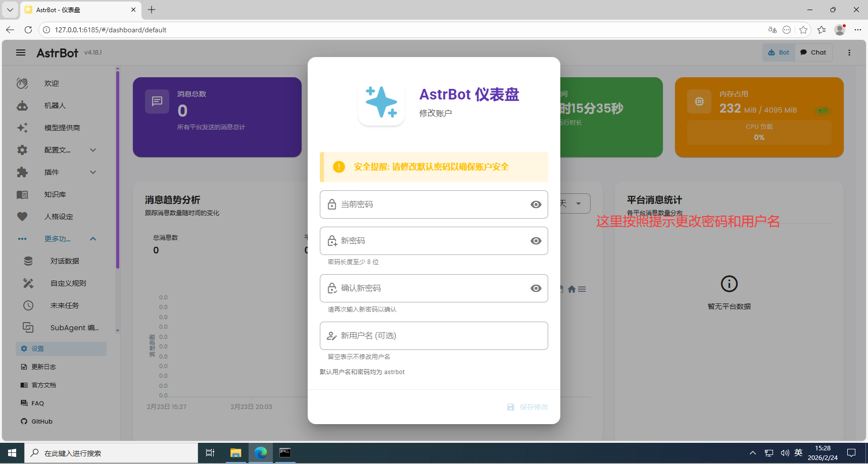868x464 pixels.
Task: Click the sidebar vertical scrollbar
Action: coord(118,170)
